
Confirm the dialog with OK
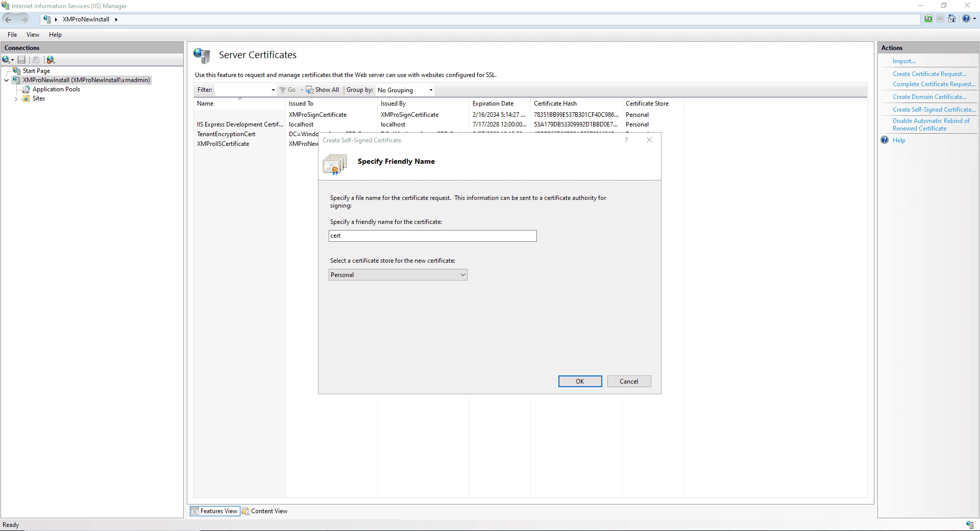point(580,382)
